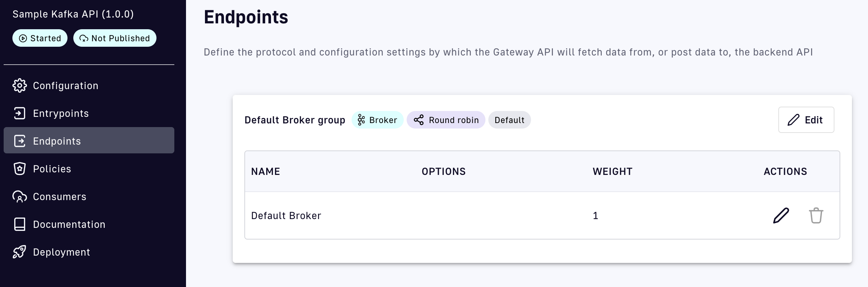Delete the Default Broker endpoint
The image size is (868, 287).
click(816, 215)
